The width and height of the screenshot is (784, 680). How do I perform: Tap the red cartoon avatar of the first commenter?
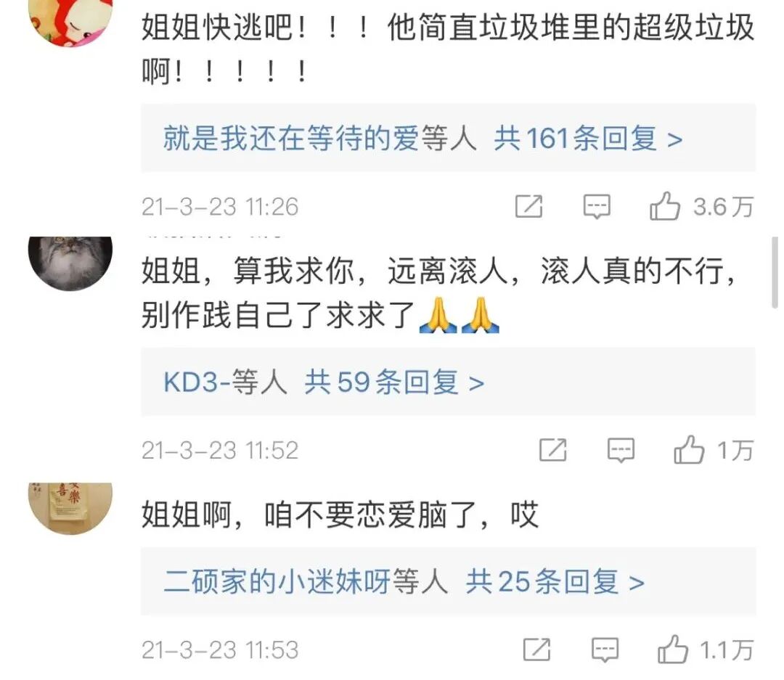click(x=70, y=22)
